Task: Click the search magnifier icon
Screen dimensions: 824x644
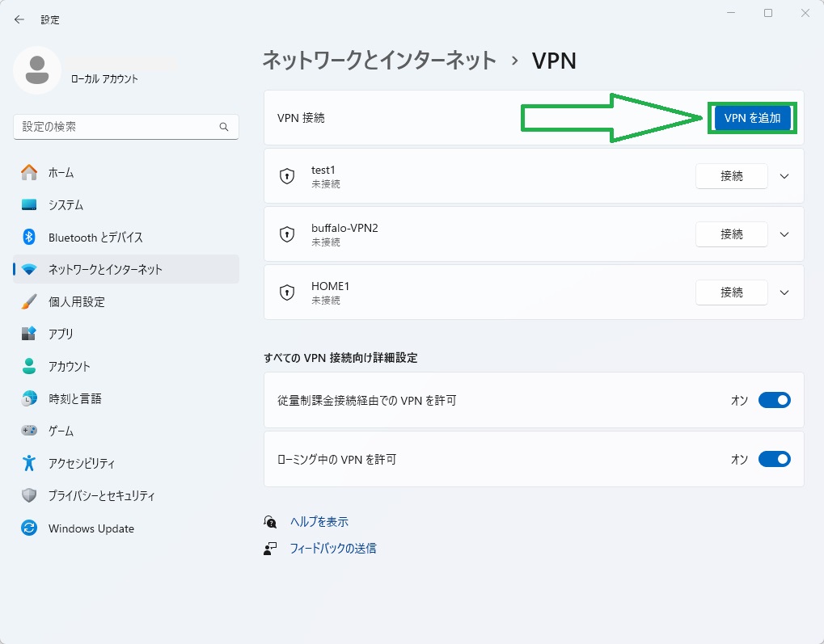Action: pyautogui.click(x=224, y=127)
